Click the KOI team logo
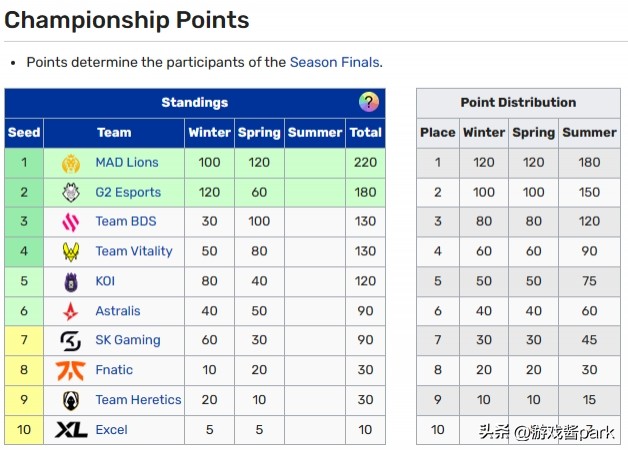This screenshot has width=628, height=453. point(71,281)
